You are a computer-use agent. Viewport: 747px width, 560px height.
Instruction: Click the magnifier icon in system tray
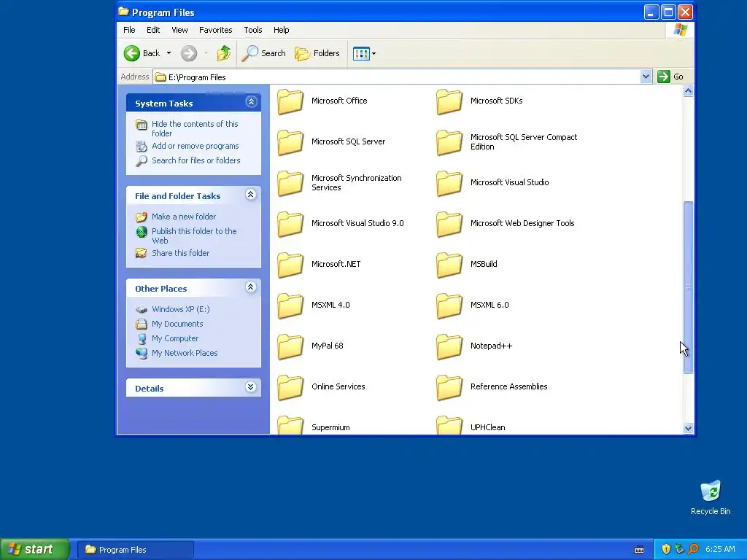(x=693, y=549)
